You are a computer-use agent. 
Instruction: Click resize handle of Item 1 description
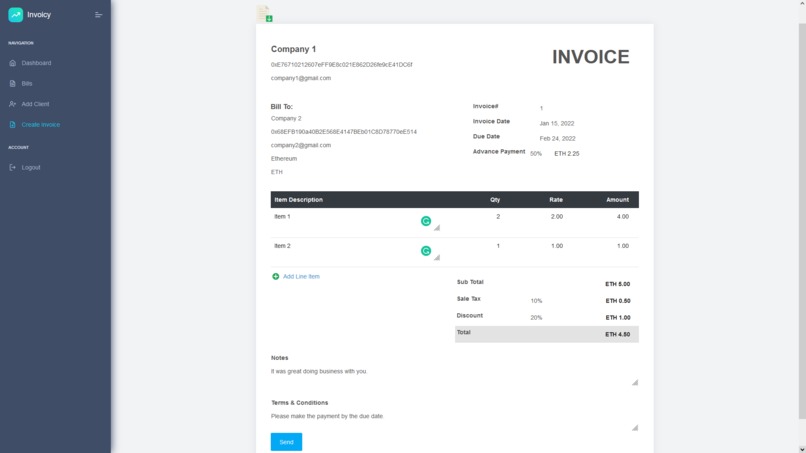pos(436,227)
